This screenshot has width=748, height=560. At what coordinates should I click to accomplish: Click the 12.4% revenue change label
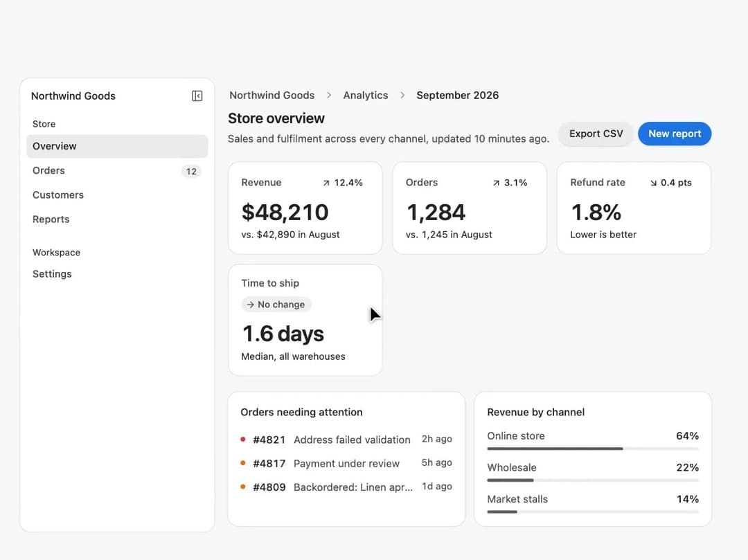coord(348,183)
